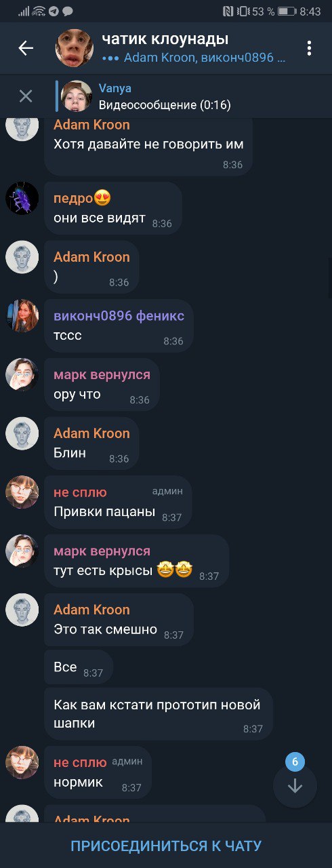Tap не сплю avatar next to 'Привки пацаны'
Image resolution: width=332 pixels, height=868 pixels.
pyautogui.click(x=22, y=492)
